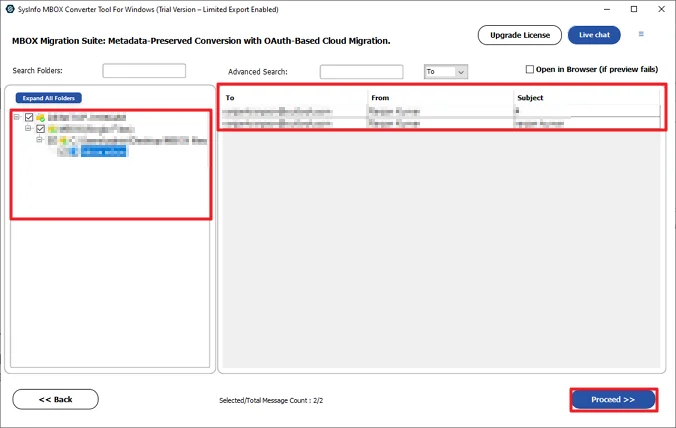Minimize the MBOX Converter window
This screenshot has width=676, height=428.
pos(607,9)
